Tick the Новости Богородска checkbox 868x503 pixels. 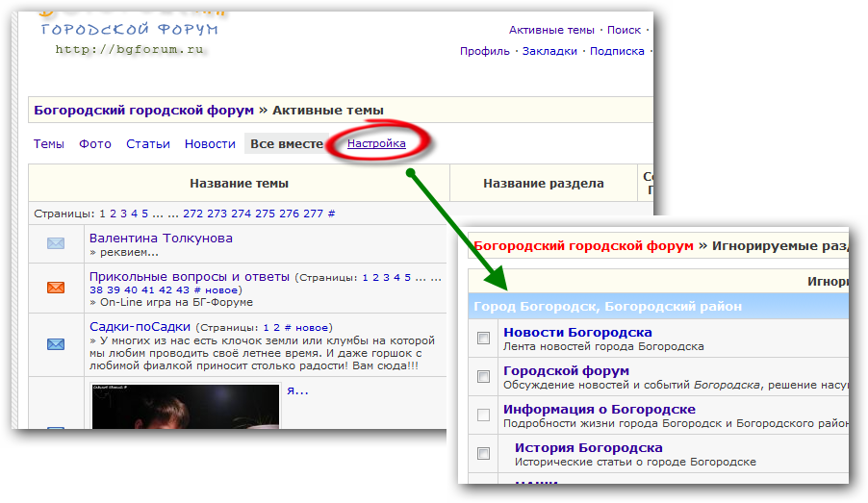pos(483,339)
